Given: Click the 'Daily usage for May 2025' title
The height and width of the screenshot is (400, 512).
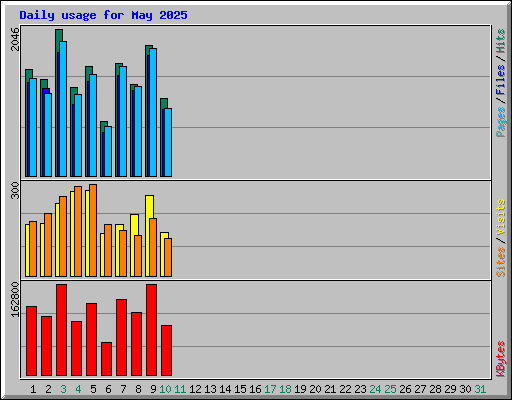Looking at the screenshot, I should pos(103,15).
